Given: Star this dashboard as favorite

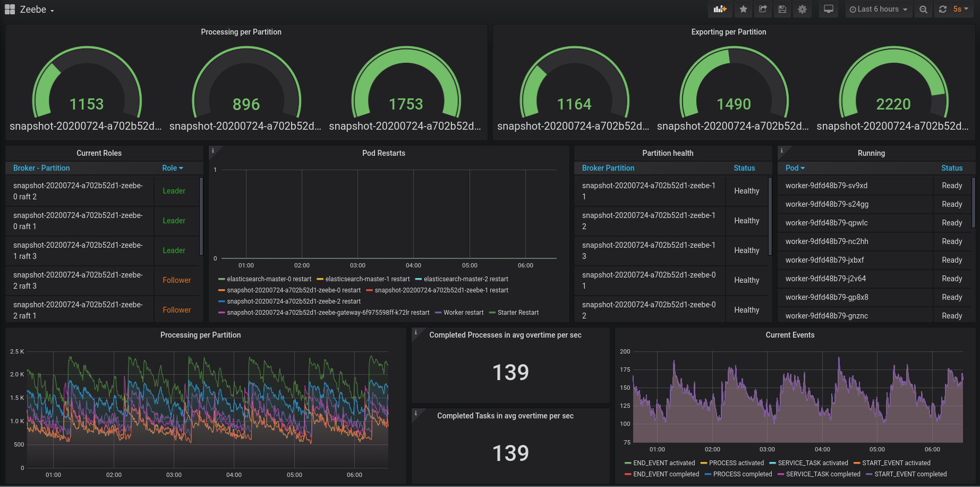Looking at the screenshot, I should point(744,9).
